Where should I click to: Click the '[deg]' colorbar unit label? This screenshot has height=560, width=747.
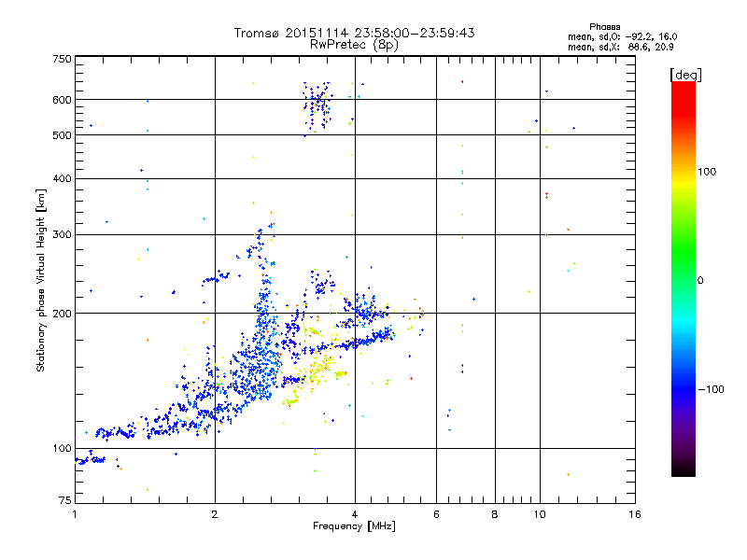click(x=685, y=75)
